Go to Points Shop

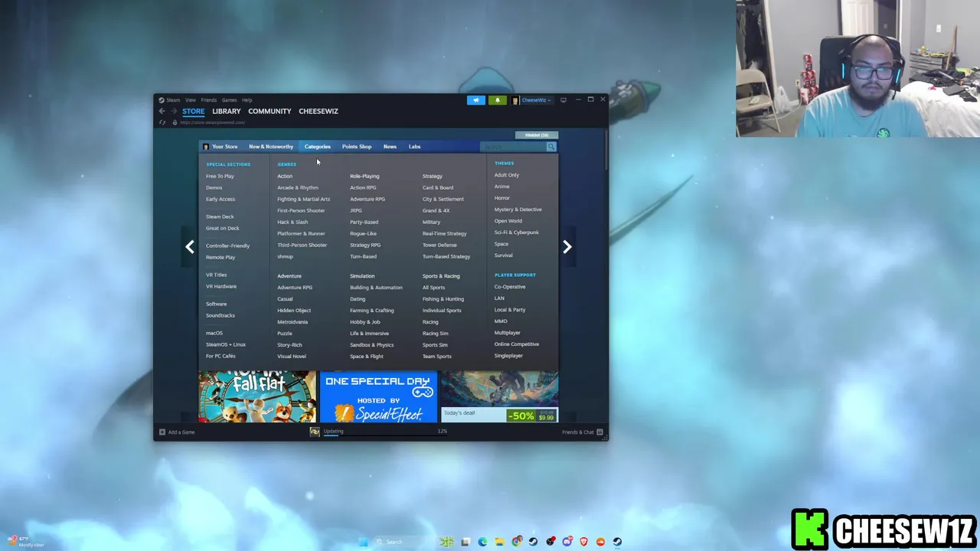click(x=357, y=147)
